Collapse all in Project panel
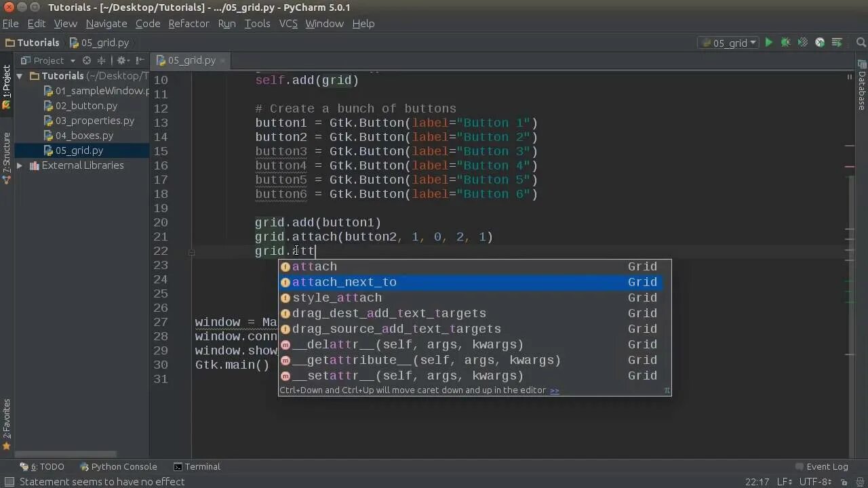Image resolution: width=868 pixels, height=488 pixels. [102, 60]
